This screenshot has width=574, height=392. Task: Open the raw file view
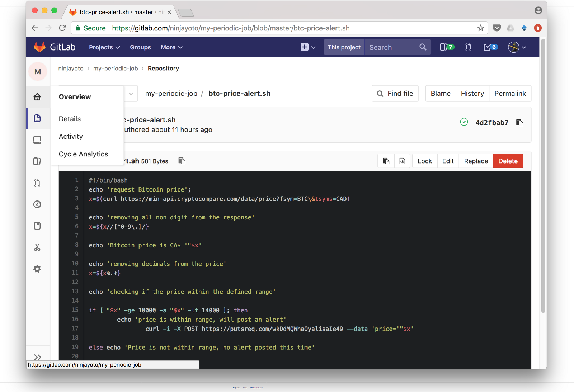[x=403, y=161]
